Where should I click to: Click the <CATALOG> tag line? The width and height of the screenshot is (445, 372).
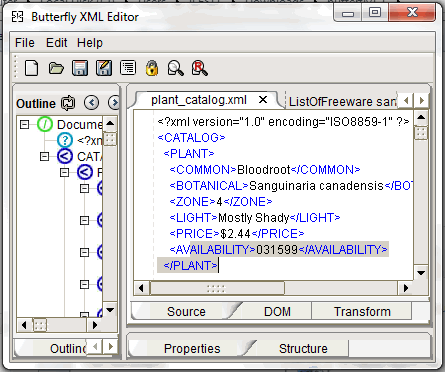(191, 137)
